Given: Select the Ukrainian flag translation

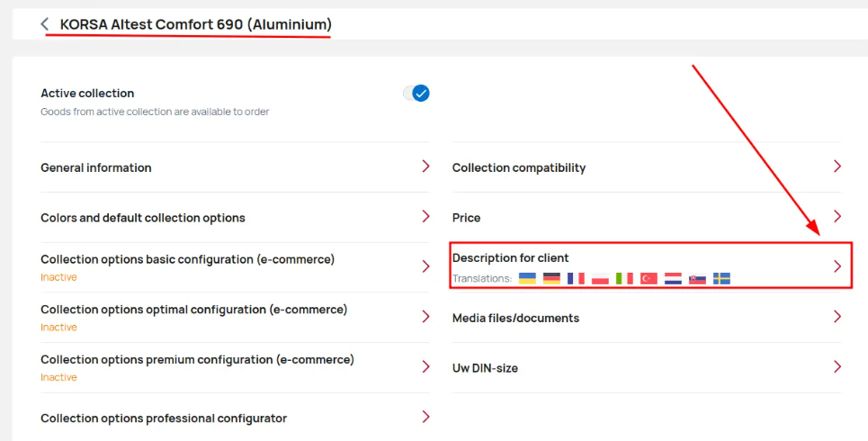Looking at the screenshot, I should point(527,278).
